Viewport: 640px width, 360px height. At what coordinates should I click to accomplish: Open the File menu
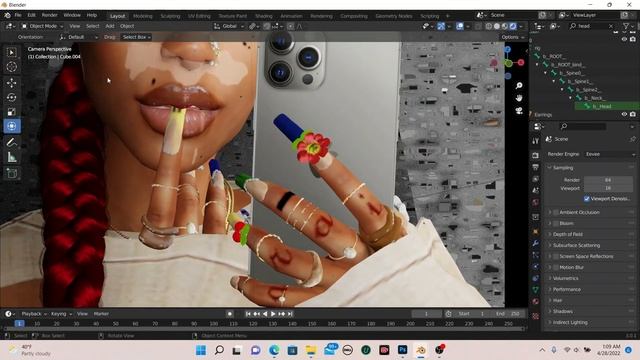tap(18, 15)
